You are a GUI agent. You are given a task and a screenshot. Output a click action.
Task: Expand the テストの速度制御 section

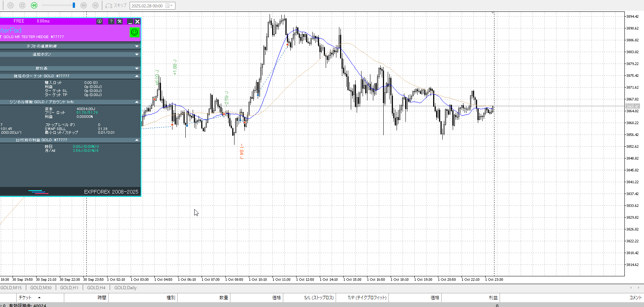[137, 46]
